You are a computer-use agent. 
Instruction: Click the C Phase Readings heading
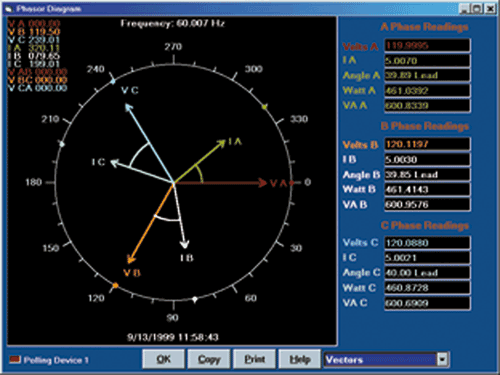pos(425,225)
